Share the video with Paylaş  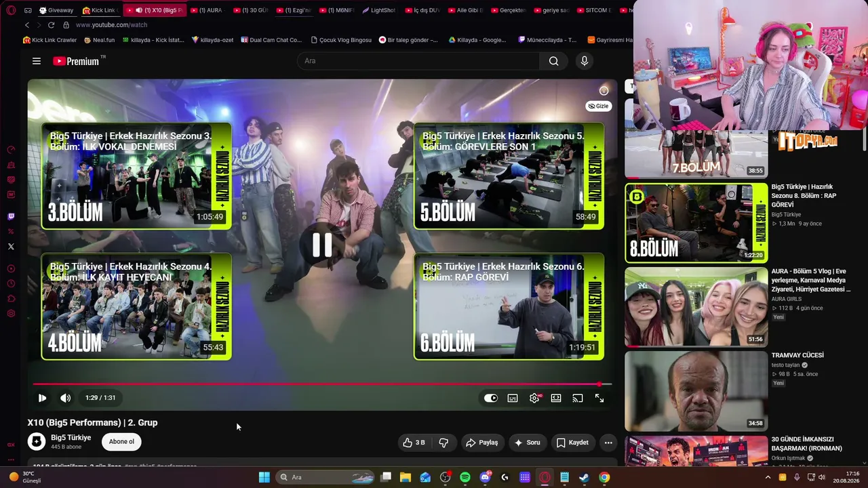coord(482,443)
